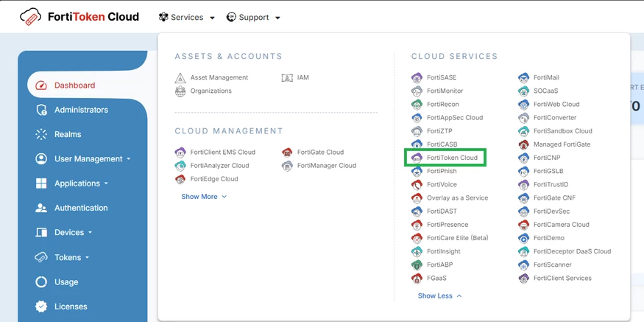Expand Show More in Cloud Management
The image size is (644, 322).
click(204, 197)
